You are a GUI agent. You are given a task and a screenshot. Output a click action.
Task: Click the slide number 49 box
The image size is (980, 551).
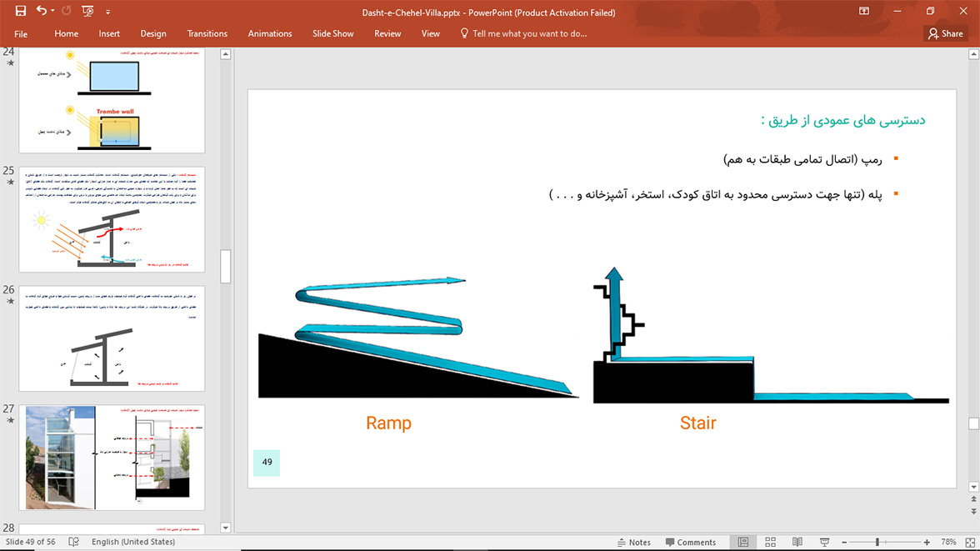point(267,462)
